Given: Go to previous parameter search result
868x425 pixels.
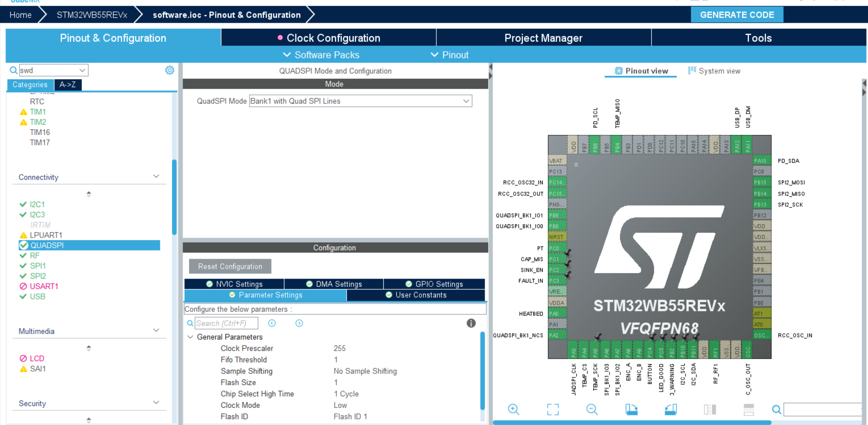Looking at the screenshot, I should 272,323.
